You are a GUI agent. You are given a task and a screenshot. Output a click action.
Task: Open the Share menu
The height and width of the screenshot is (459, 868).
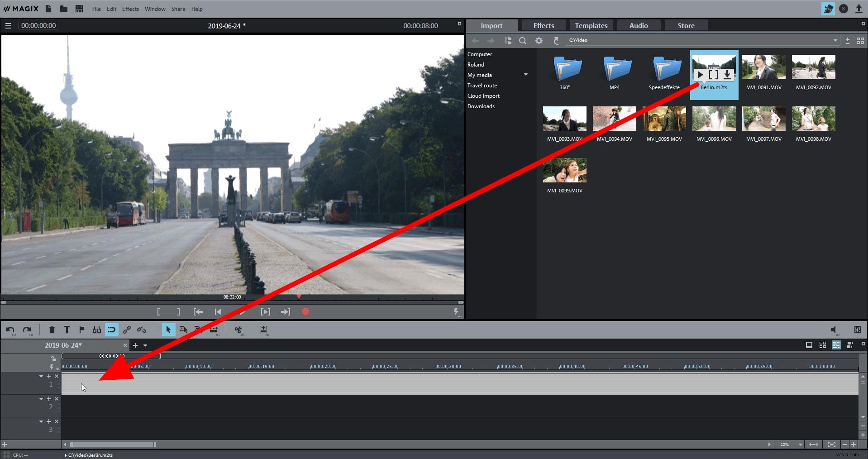point(178,9)
